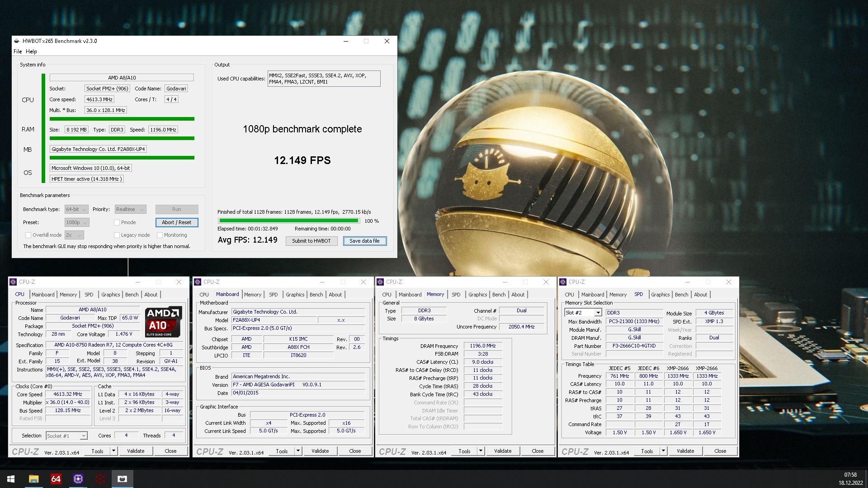Image resolution: width=868 pixels, height=488 pixels.
Task: Click the green bar under CPU info
Action: pyautogui.click(x=122, y=119)
